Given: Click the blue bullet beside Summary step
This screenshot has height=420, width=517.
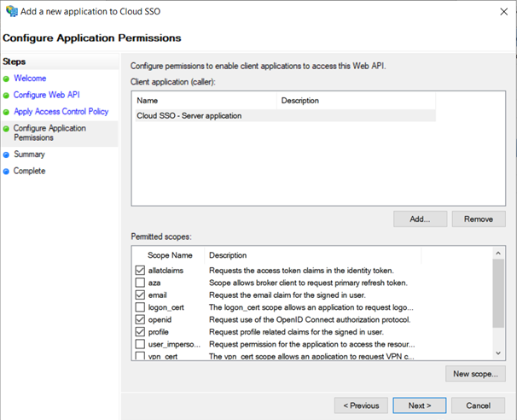Looking at the screenshot, I should pos(6,155).
